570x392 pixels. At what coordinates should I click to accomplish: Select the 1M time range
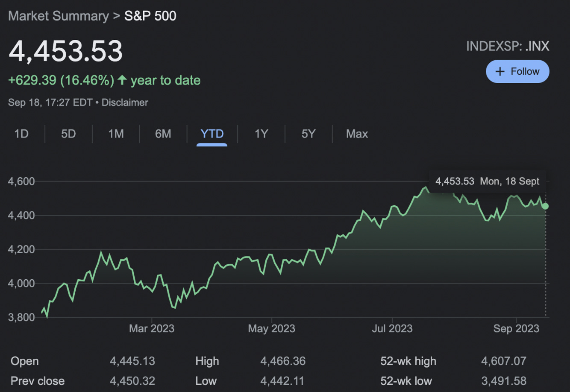click(116, 134)
